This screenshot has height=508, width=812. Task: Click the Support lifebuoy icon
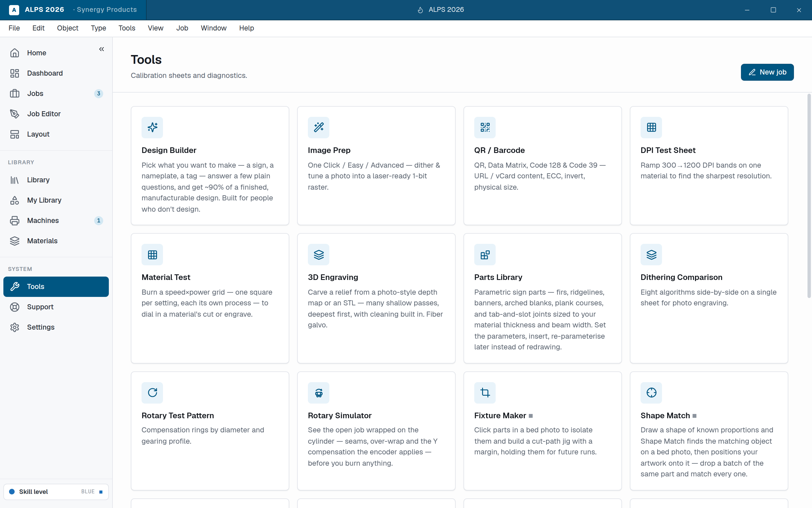(14, 307)
